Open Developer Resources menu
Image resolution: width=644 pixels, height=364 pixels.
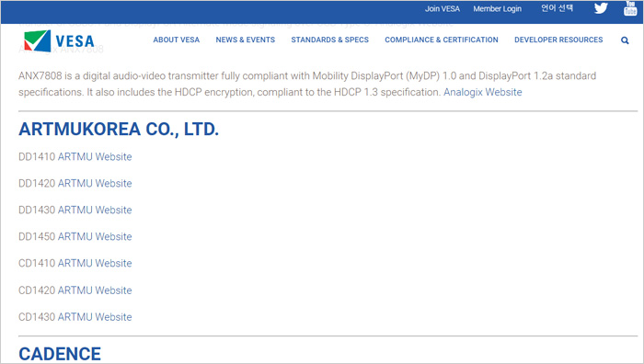pyautogui.click(x=558, y=40)
